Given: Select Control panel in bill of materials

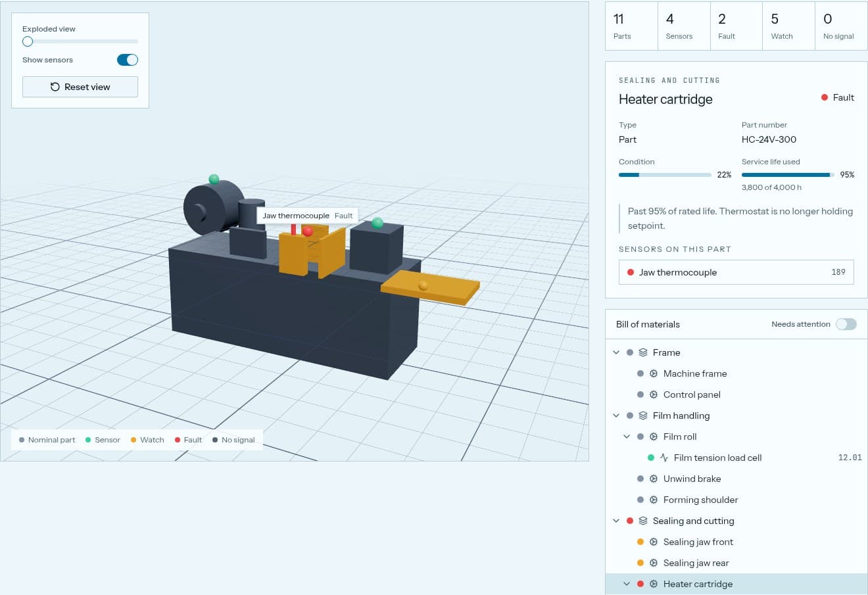Looking at the screenshot, I should pyautogui.click(x=736, y=394).
